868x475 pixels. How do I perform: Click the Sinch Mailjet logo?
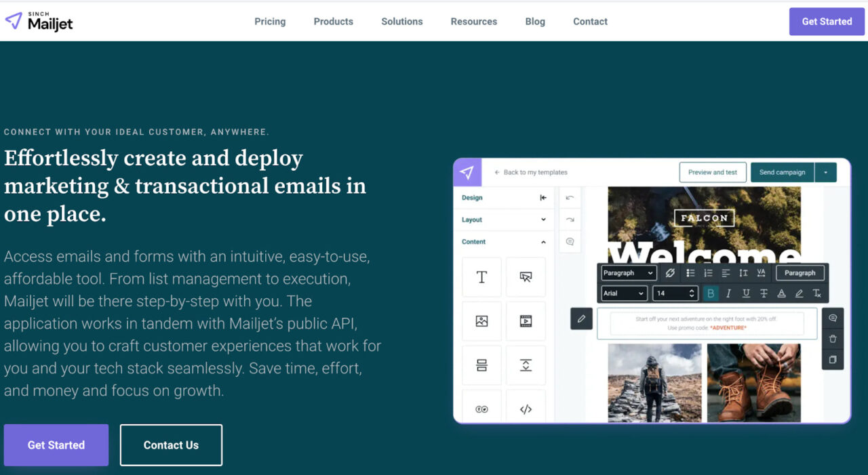pos(39,21)
